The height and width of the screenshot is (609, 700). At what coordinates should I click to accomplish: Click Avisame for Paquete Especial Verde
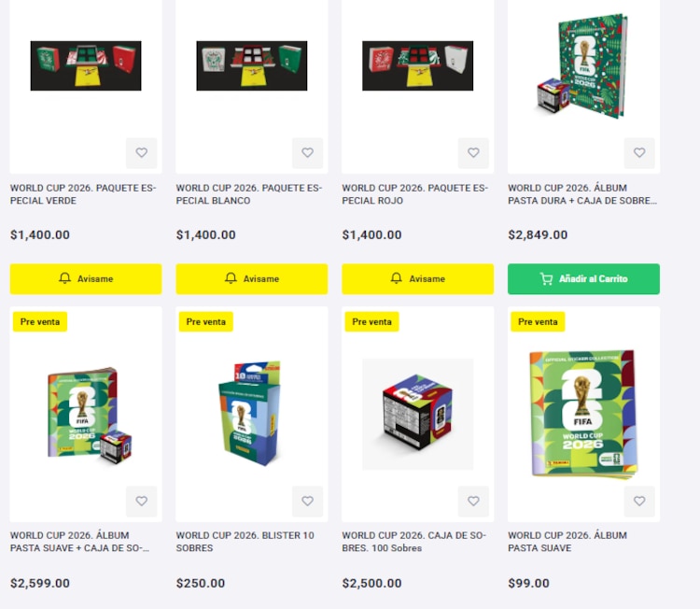coord(86,278)
